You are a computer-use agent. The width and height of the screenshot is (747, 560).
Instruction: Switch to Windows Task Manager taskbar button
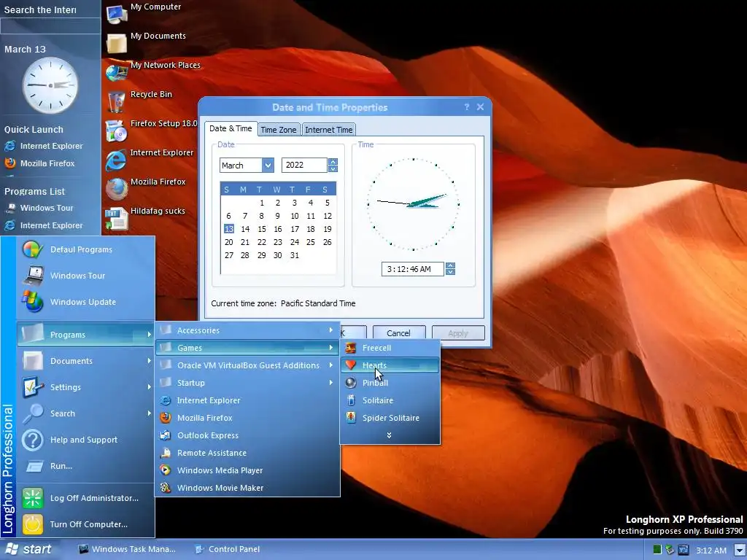(127, 549)
